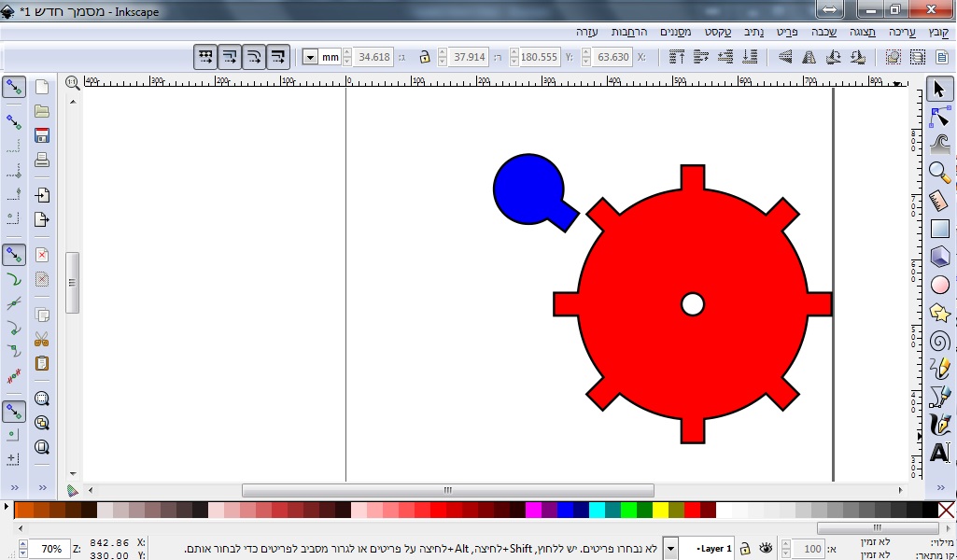Select all objects in all layers

coord(918,57)
